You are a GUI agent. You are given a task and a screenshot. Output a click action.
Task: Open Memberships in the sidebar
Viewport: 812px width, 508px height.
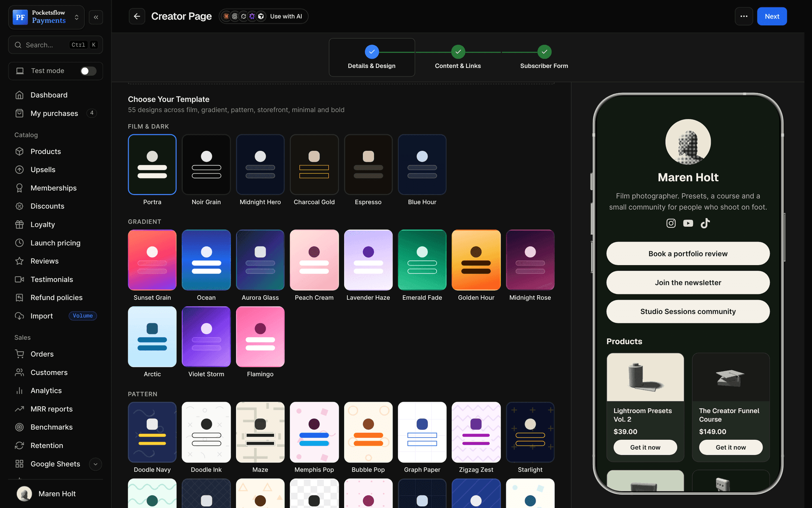click(x=56, y=188)
